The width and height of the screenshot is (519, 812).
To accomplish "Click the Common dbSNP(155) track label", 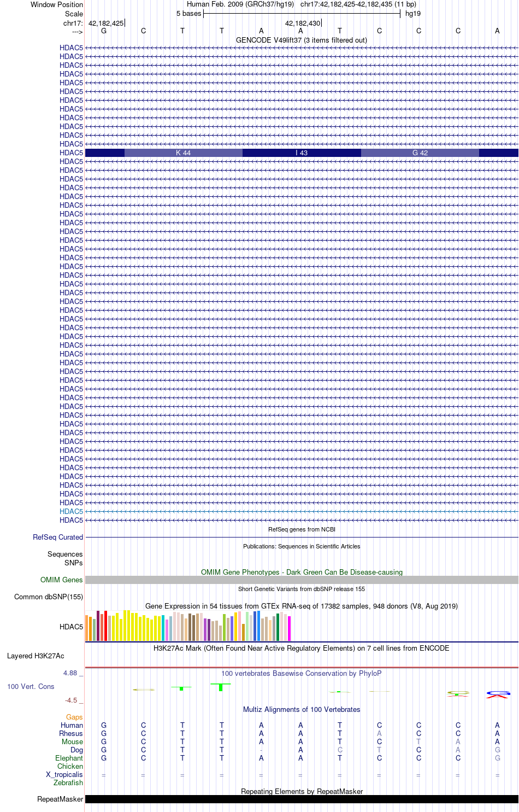I will tap(49, 597).
